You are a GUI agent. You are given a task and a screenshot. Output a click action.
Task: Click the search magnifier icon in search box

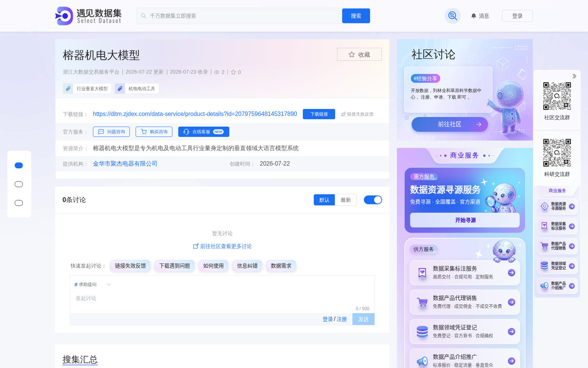144,16
